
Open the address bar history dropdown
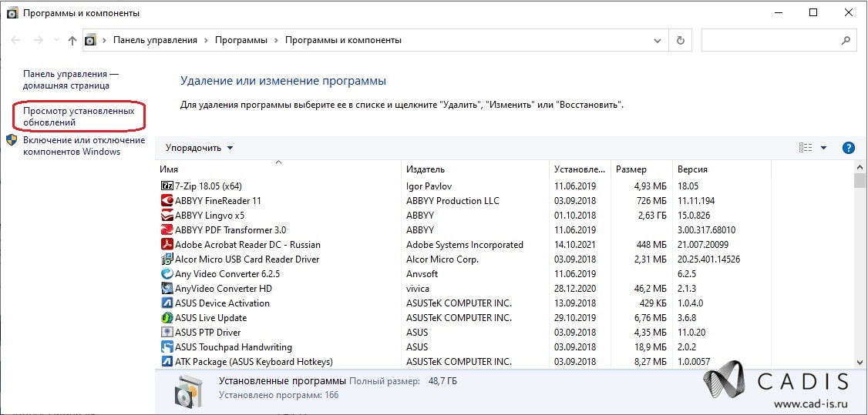coord(658,40)
